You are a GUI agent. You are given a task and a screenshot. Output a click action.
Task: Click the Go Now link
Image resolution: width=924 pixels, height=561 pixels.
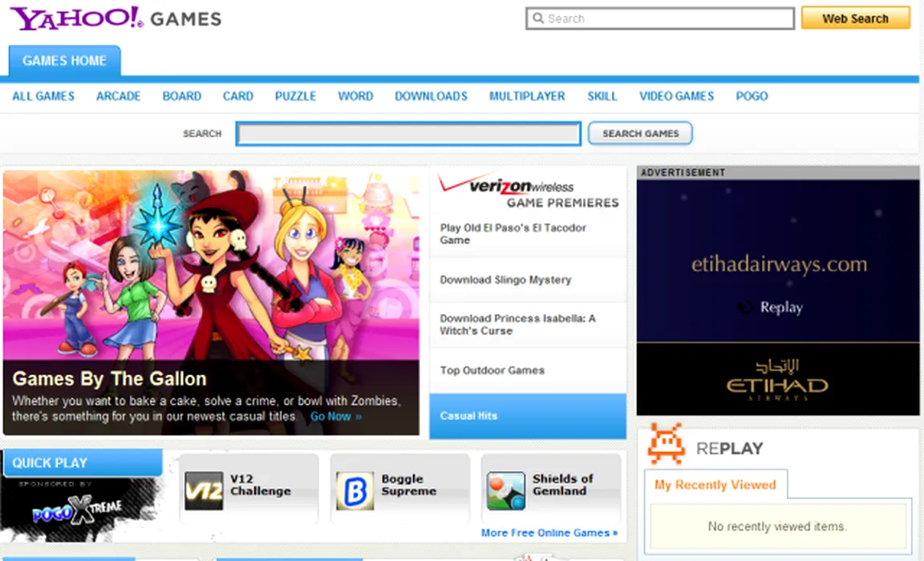pos(335,417)
